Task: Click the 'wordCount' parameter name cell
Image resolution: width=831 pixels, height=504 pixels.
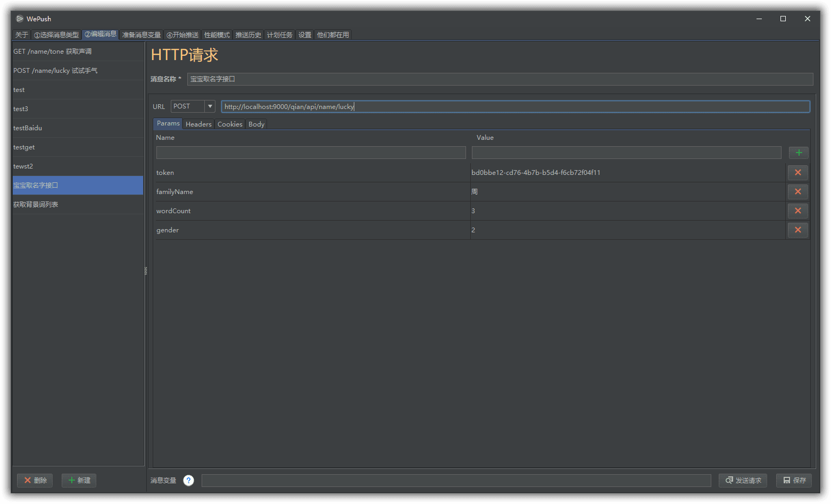Action: 312,211
